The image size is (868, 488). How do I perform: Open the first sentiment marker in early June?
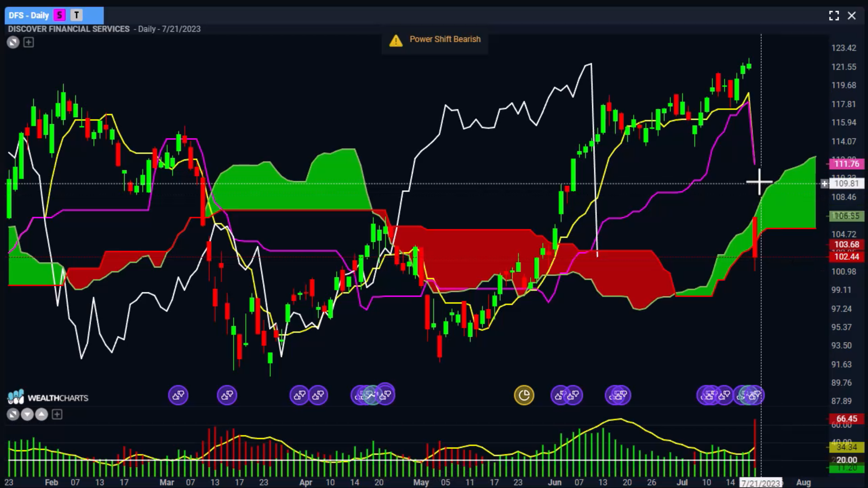[560, 395]
